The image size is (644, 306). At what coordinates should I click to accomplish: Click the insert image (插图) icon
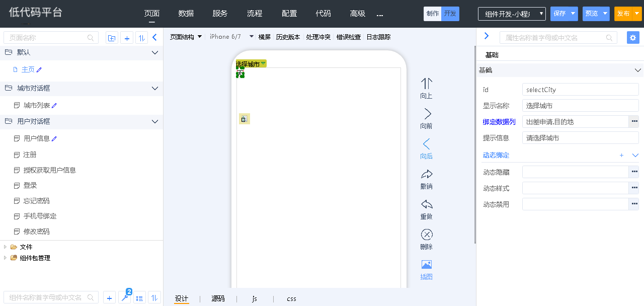pos(427,265)
